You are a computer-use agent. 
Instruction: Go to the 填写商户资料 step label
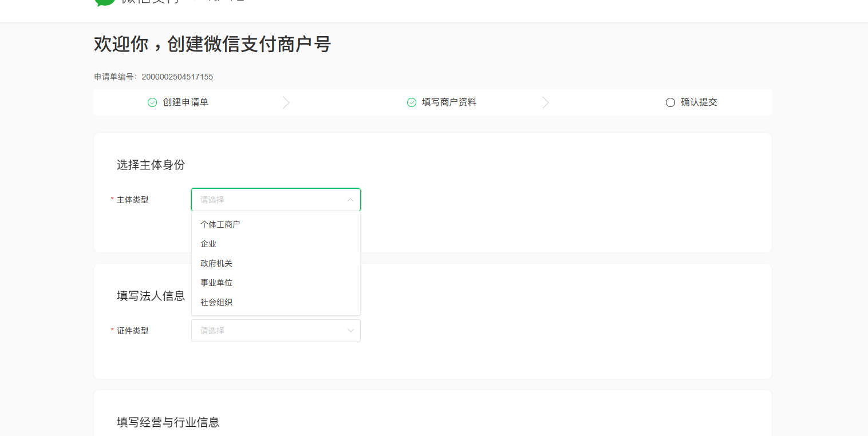449,102
